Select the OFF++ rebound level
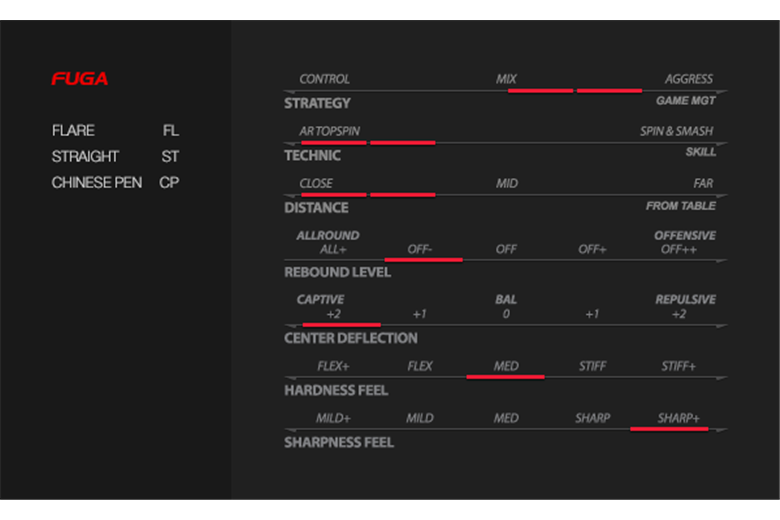Screen dimensions: 780x520 pos(679,249)
